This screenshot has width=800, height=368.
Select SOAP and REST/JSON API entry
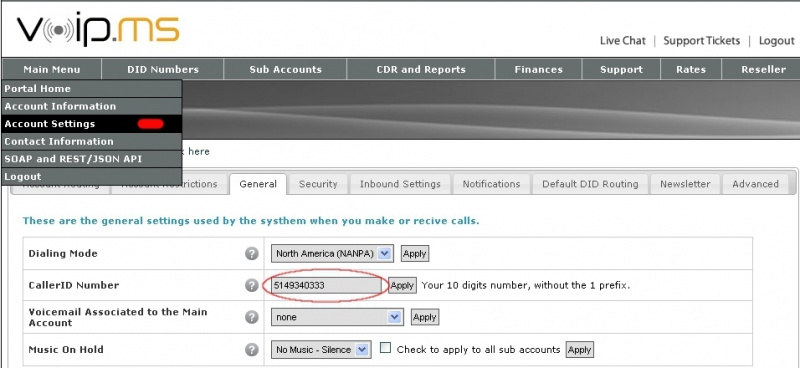click(x=91, y=159)
